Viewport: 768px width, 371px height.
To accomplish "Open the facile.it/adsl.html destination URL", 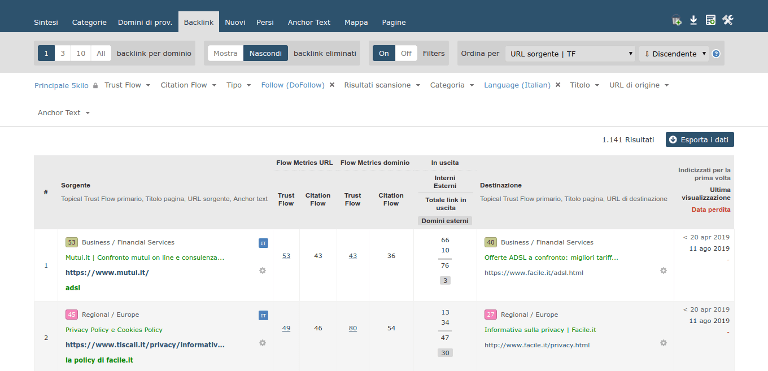I will [534, 272].
